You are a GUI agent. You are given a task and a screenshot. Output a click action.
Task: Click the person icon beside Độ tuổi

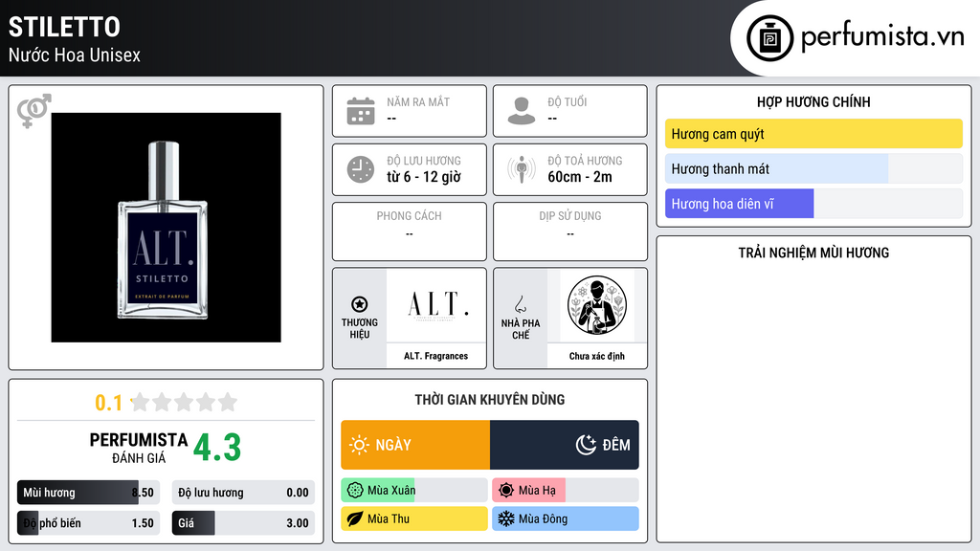[x=522, y=111]
